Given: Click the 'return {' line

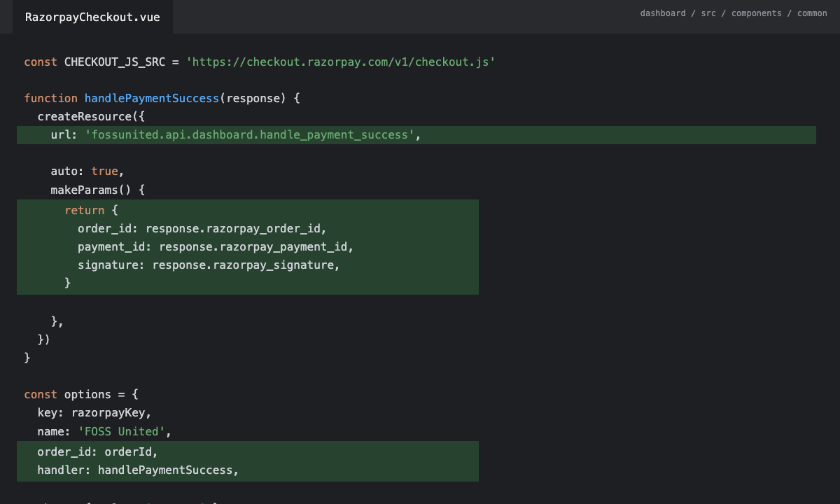Looking at the screenshot, I should tap(91, 210).
